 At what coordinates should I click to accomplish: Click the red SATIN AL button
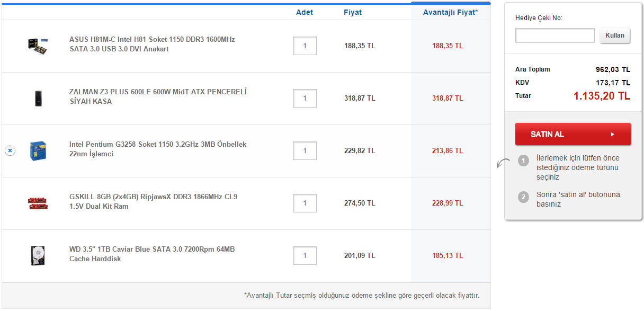(573, 134)
